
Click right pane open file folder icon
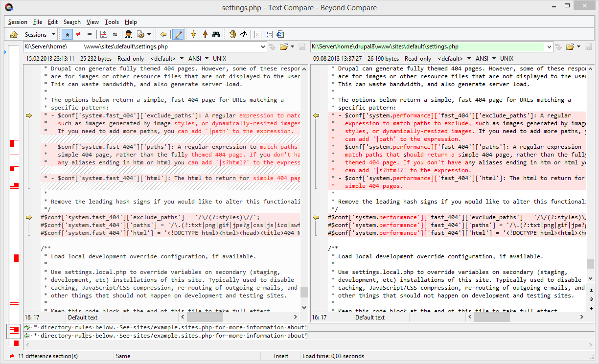[570, 46]
